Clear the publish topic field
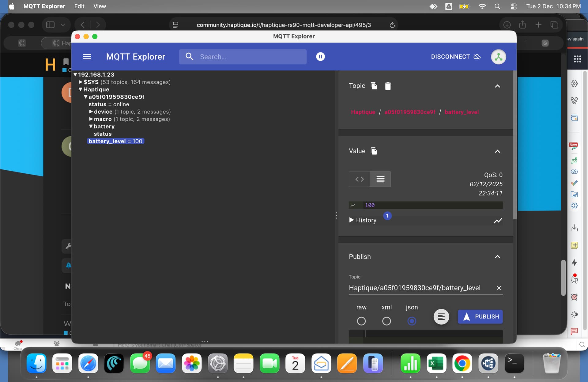This screenshot has height=382, width=588. (499, 288)
